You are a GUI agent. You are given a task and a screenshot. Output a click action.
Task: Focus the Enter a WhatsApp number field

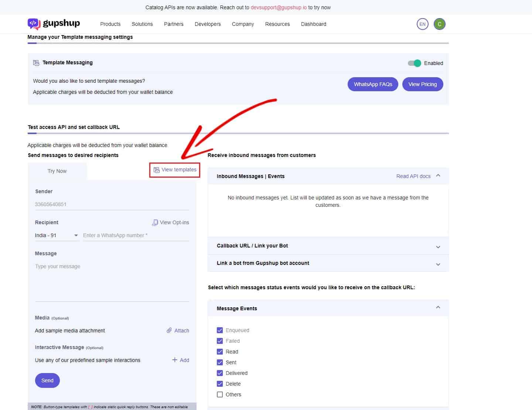click(x=136, y=235)
